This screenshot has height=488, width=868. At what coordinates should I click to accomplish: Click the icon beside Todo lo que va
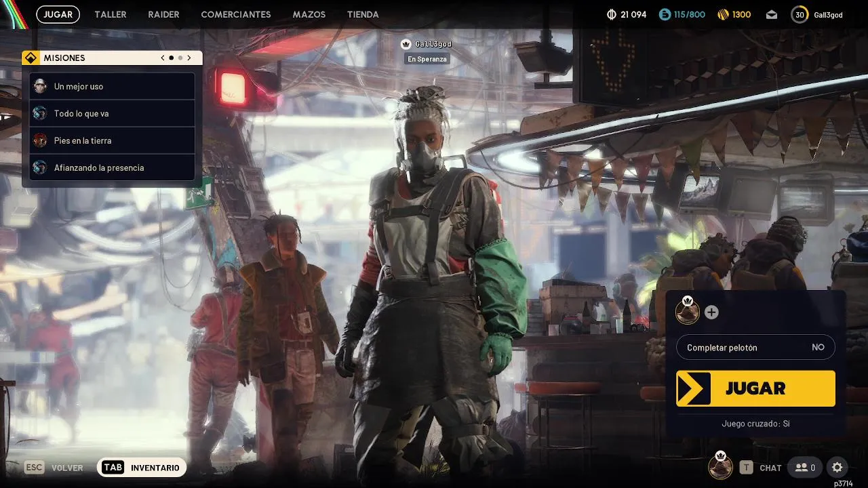tap(40, 113)
